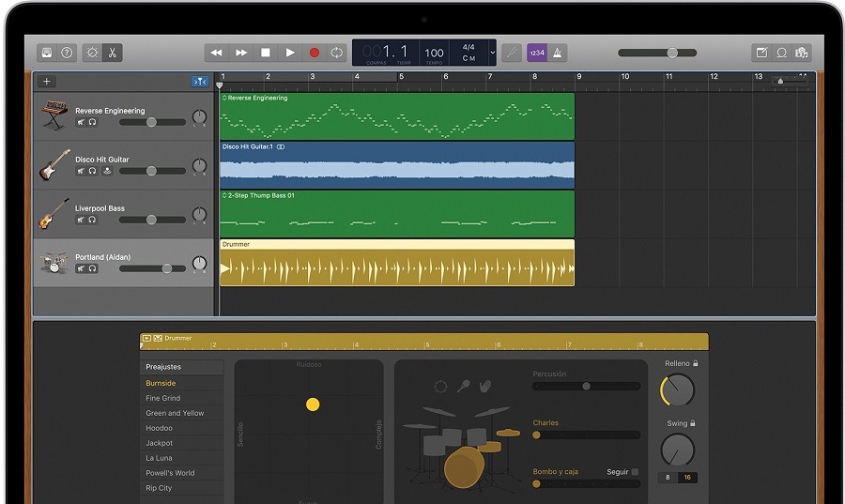Viewport: 845px width, 504px height.
Task: Select the Liverpool Bass track icon
Action: coord(54,213)
